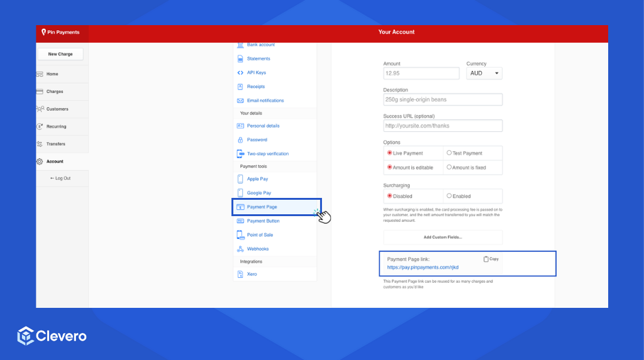The width and height of the screenshot is (644, 360).
Task: Open the Xero integration link
Action: 252,274
